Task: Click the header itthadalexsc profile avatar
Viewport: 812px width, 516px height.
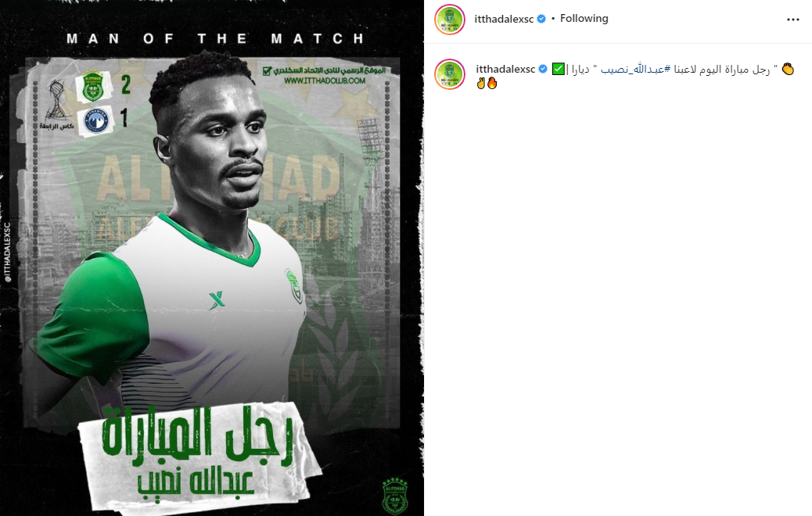Action: pyautogui.click(x=450, y=20)
